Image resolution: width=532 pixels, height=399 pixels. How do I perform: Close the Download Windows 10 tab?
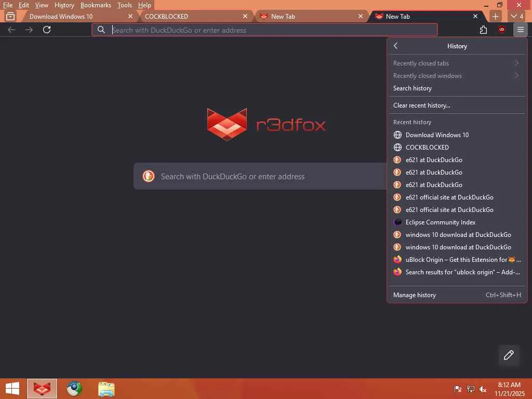[130, 16]
